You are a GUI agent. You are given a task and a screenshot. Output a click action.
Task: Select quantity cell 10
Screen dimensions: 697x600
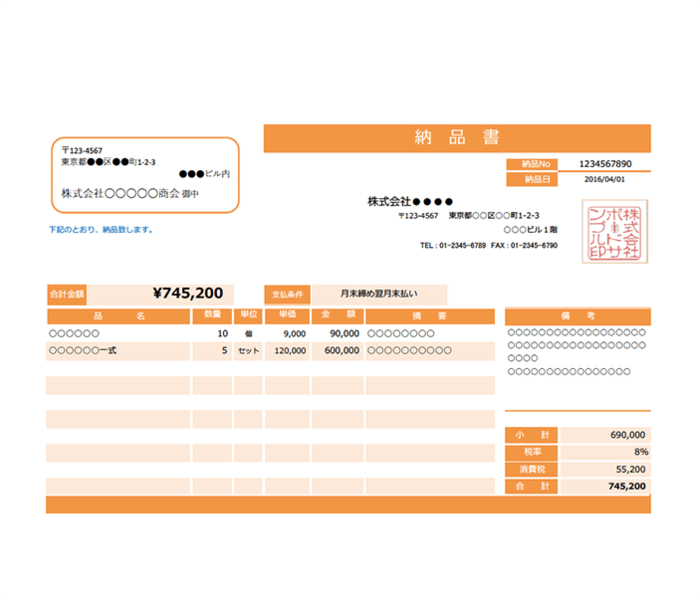pos(223,334)
